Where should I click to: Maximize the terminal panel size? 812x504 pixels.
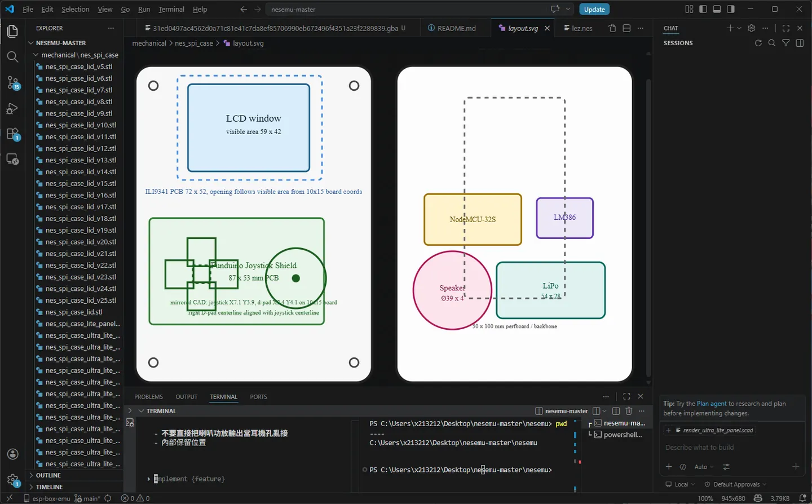(x=626, y=396)
